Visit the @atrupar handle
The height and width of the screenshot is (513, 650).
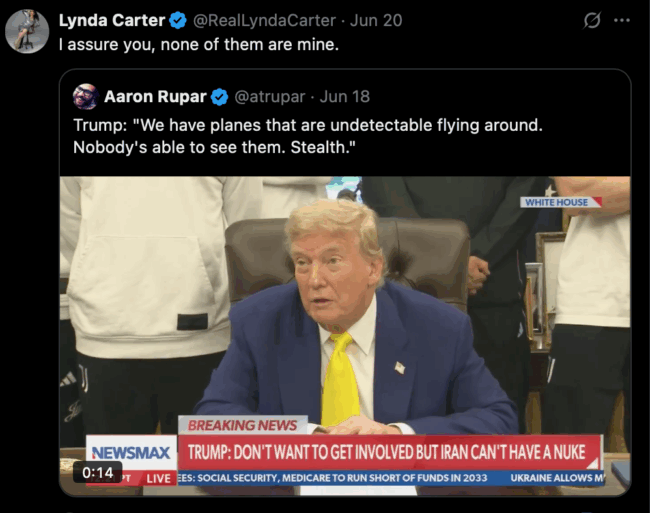270,97
